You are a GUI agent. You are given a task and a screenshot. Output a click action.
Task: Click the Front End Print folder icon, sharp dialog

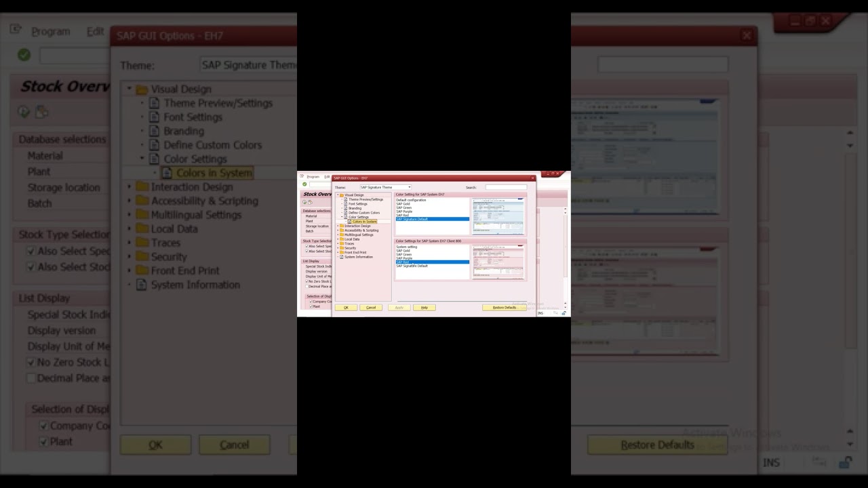click(x=342, y=252)
